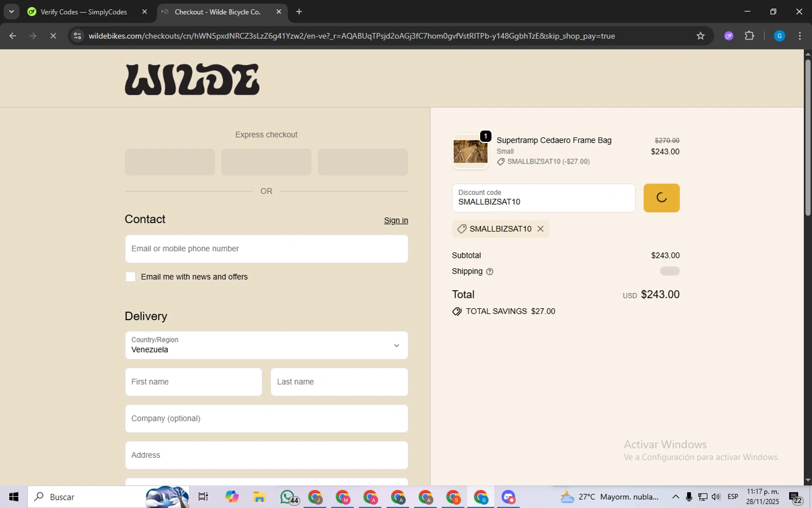Open Copilot from the taskbar

(232, 497)
